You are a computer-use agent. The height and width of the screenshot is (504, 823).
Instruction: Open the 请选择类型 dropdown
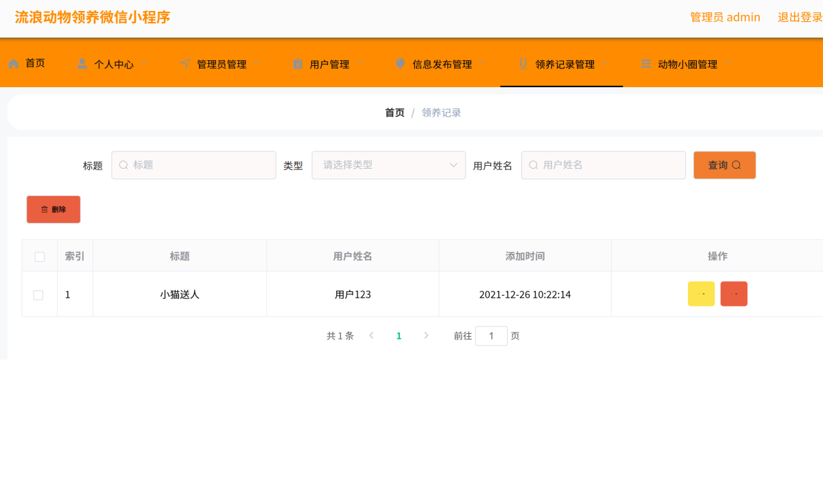pyautogui.click(x=388, y=165)
